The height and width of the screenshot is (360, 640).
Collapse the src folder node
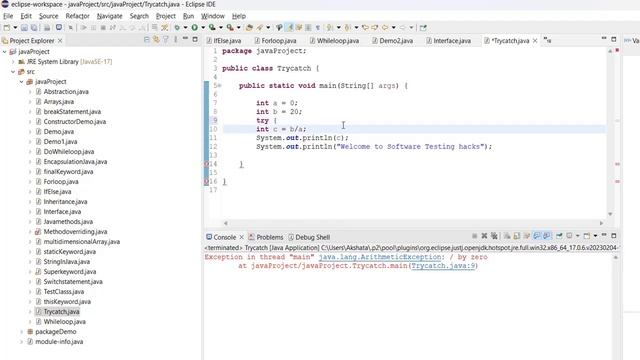(13, 72)
